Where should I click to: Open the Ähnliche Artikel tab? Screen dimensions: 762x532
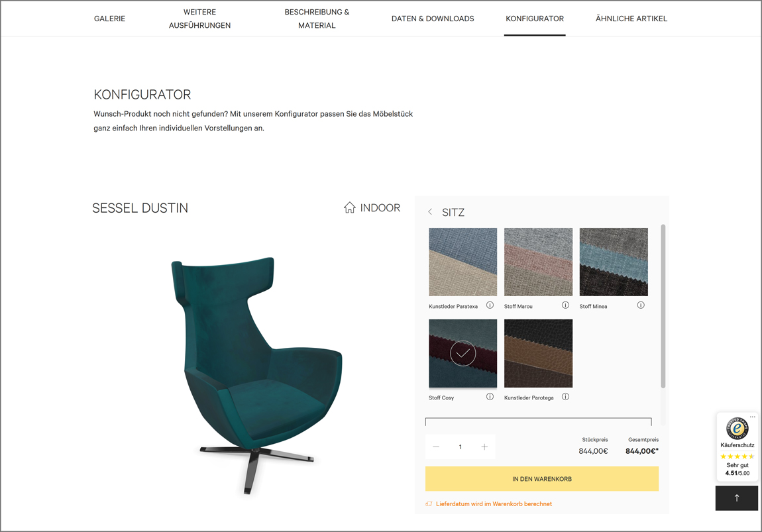[x=631, y=19]
